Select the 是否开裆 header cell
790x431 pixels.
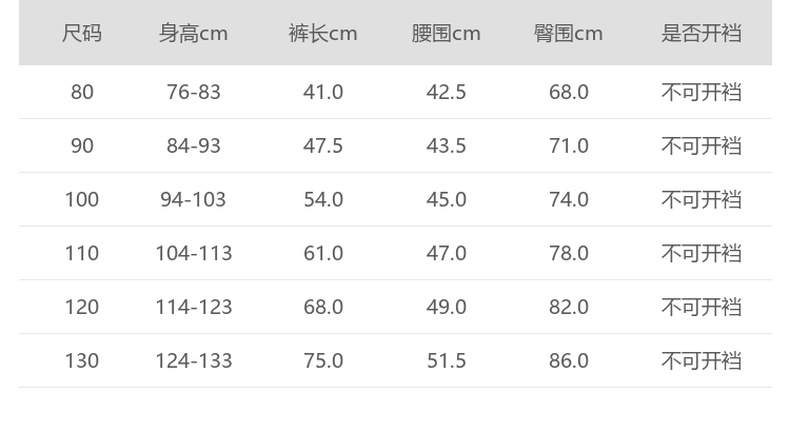[701, 33]
